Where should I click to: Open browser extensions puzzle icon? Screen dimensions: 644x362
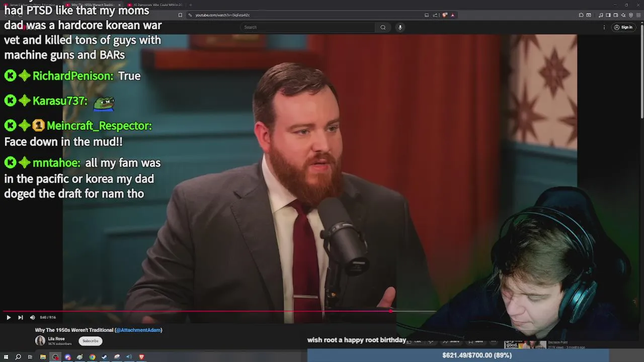pos(581,15)
